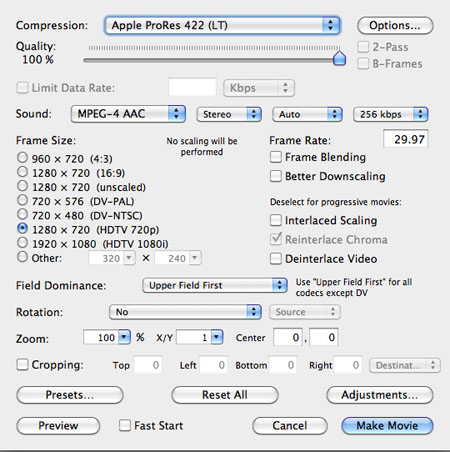Open the Compression codec dropdown
Image resolution: width=450 pixels, height=452 pixels.
click(x=222, y=25)
